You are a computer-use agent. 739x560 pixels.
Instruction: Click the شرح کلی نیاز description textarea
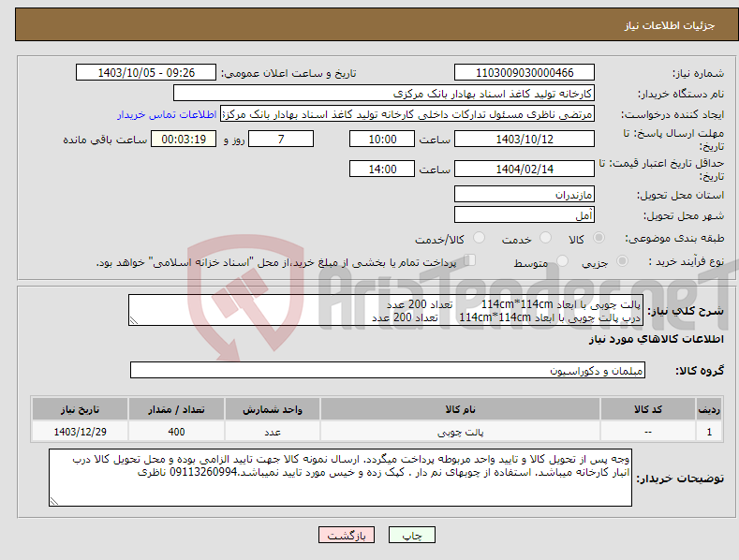click(x=386, y=310)
